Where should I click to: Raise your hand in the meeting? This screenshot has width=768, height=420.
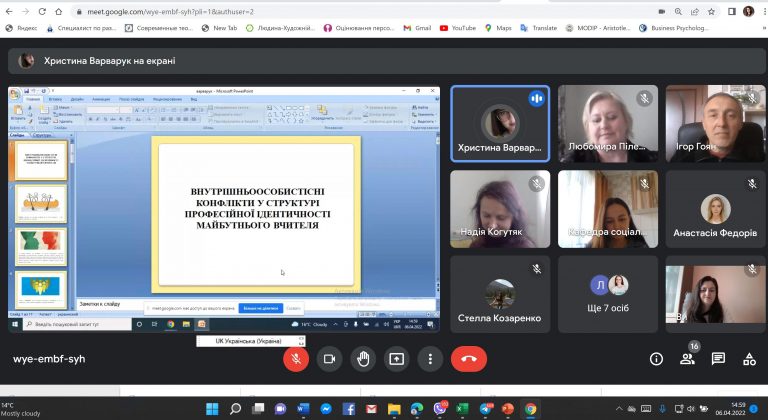[x=363, y=359]
